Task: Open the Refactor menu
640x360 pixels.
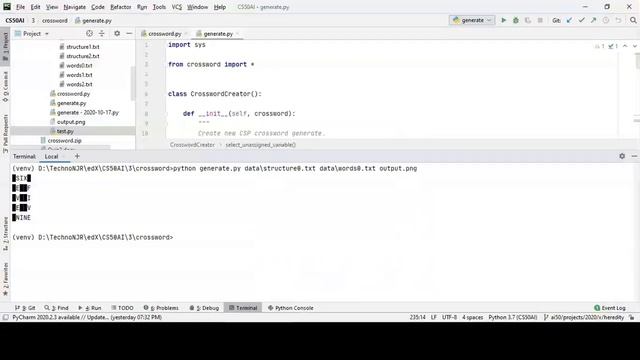Action: tap(121, 7)
